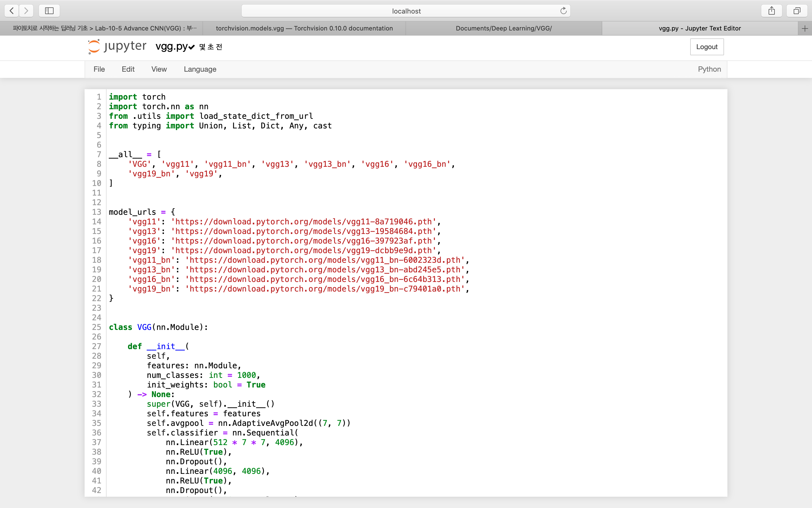Switch to torchvision.models.vgg documentation tab
Image resolution: width=812 pixels, height=508 pixels.
click(304, 29)
